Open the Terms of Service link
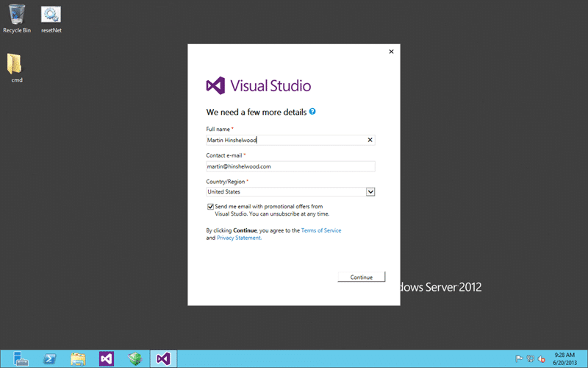This screenshot has width=588, height=368. pos(321,230)
